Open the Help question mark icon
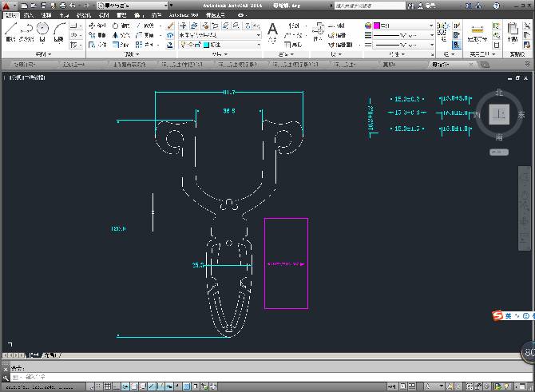The height and width of the screenshot is (392, 535). pyautogui.click(x=497, y=6)
